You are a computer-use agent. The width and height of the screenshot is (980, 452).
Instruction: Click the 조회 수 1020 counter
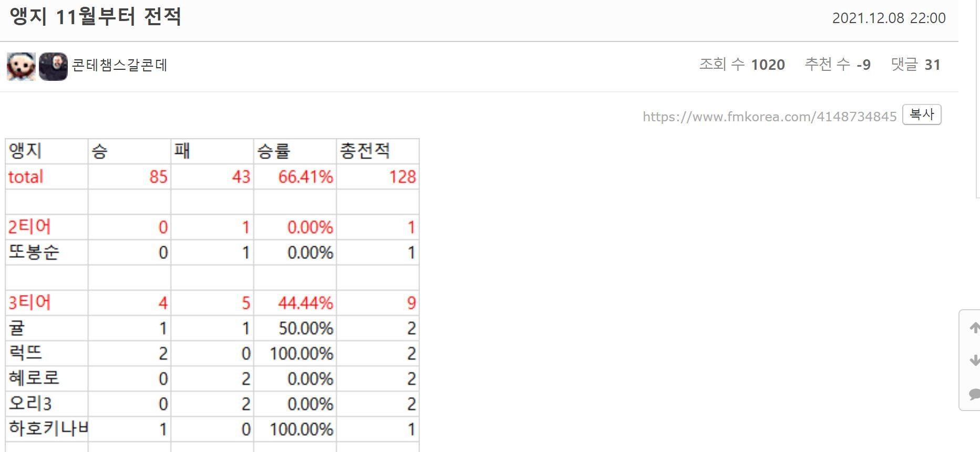coord(742,65)
